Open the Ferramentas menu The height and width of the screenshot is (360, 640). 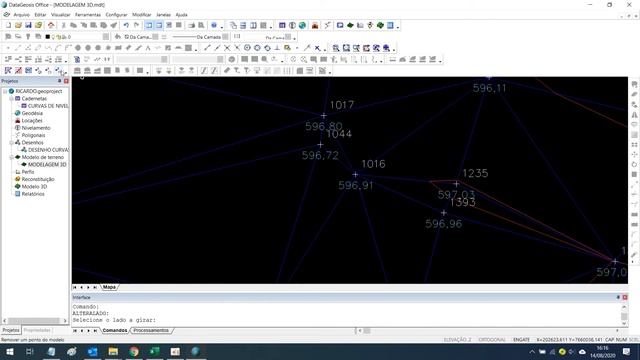(88, 15)
